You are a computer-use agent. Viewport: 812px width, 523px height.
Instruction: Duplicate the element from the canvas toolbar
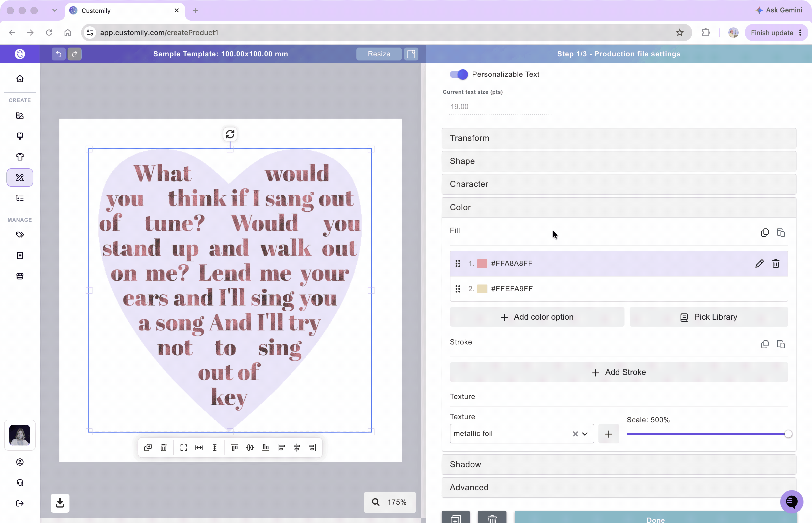pyautogui.click(x=148, y=448)
